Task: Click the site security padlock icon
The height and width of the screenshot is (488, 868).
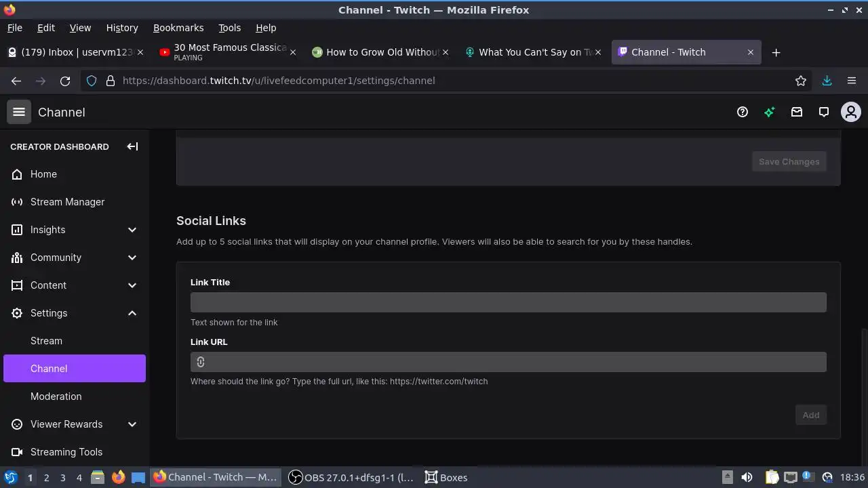Action: [x=111, y=81]
